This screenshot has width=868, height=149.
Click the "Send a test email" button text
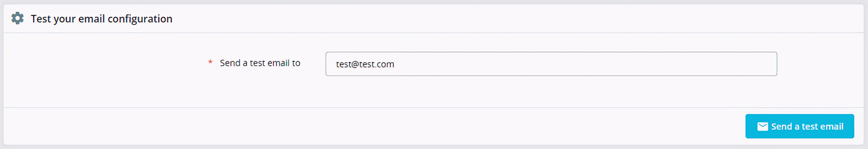(807, 127)
